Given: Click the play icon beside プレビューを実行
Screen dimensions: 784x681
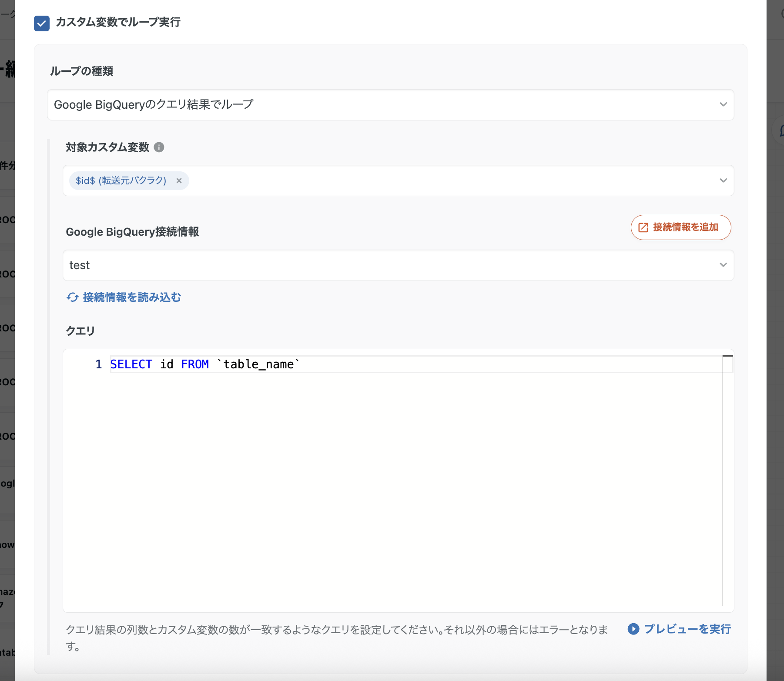Looking at the screenshot, I should point(633,629).
